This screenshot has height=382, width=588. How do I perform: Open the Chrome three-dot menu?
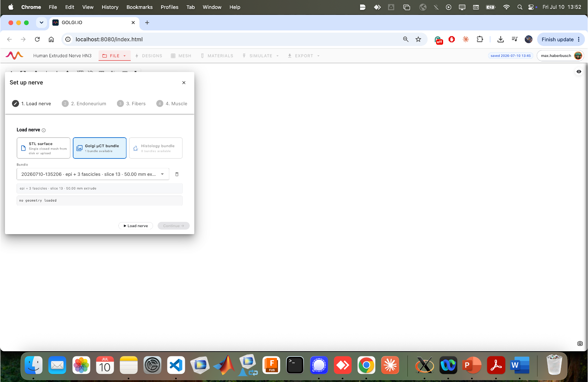579,39
